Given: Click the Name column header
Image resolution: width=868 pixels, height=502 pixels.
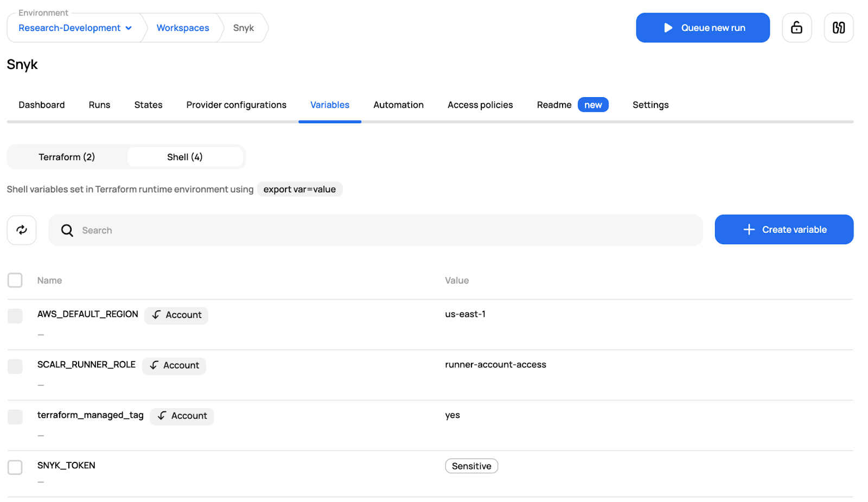Looking at the screenshot, I should click(49, 281).
